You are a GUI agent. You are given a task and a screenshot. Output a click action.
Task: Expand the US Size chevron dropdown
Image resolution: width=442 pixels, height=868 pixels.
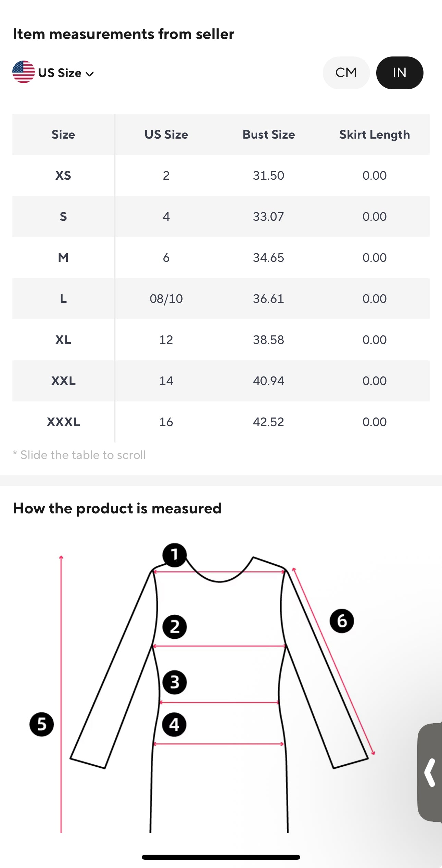(90, 74)
